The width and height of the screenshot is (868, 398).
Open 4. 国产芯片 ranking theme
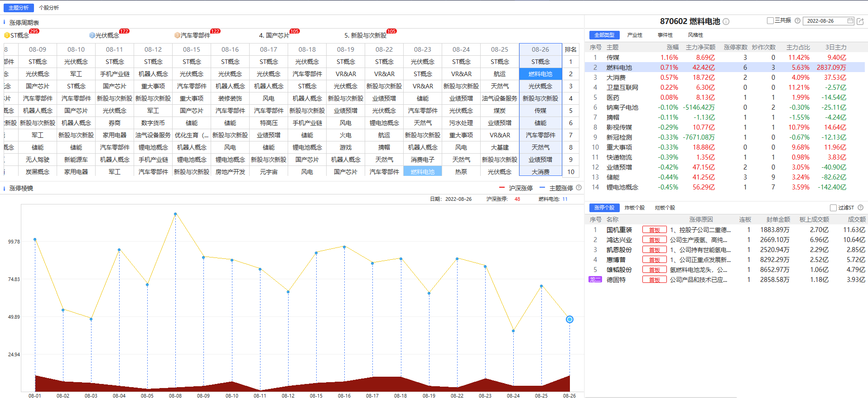(274, 35)
